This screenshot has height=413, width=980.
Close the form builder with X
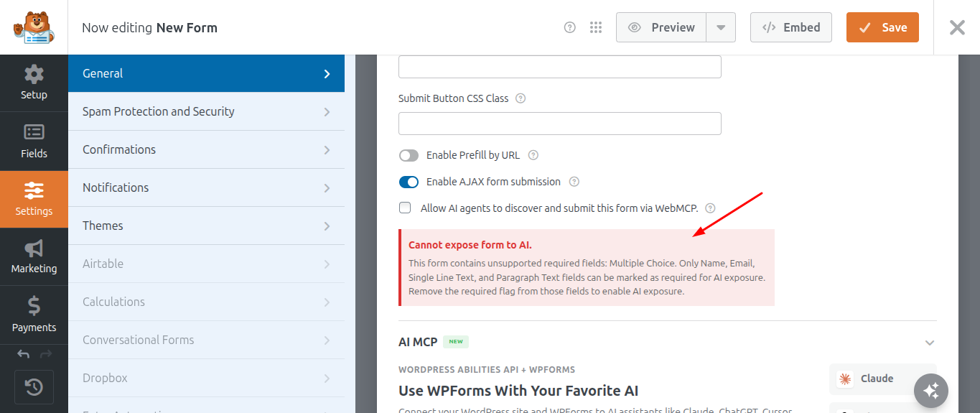957,27
